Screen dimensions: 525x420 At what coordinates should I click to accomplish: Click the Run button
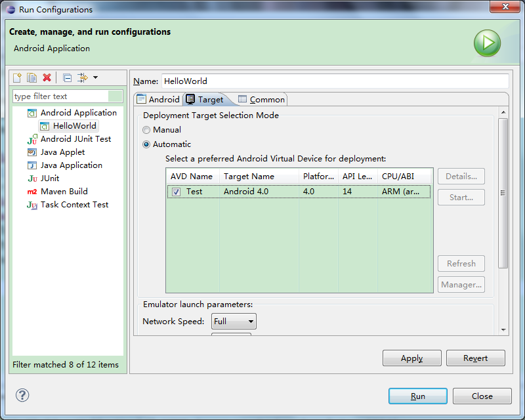tap(418, 396)
